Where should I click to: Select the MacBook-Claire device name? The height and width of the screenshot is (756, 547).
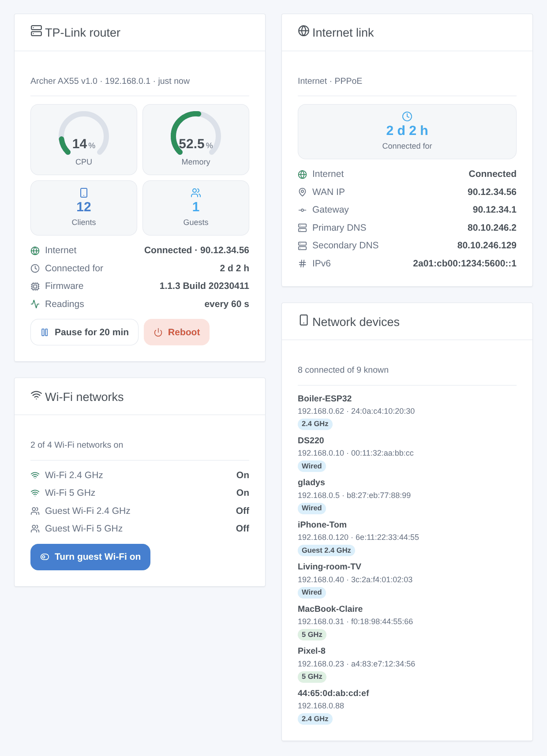330,609
